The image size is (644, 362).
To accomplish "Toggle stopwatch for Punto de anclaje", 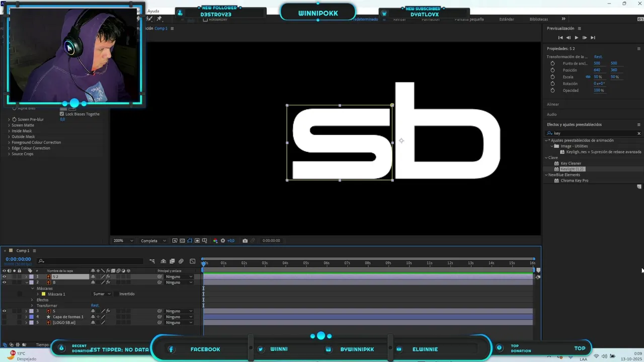I will [552, 63].
